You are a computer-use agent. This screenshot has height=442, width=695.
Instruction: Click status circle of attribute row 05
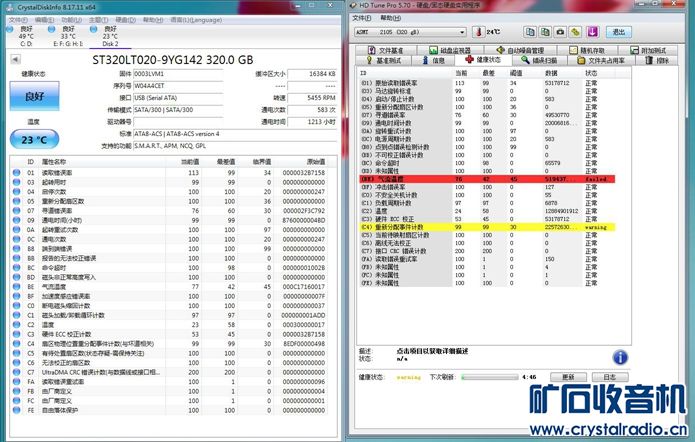click(x=16, y=201)
